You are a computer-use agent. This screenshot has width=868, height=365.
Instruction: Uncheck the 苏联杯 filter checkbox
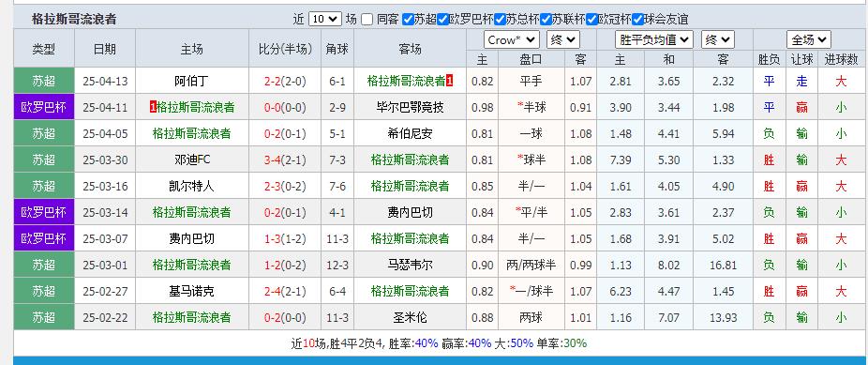click(x=546, y=20)
